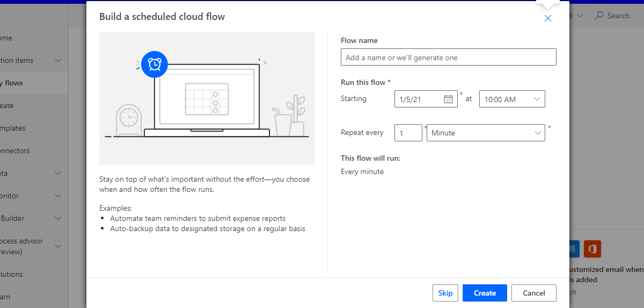Image resolution: width=644 pixels, height=308 pixels.
Task: Click the Repeat every number field
Action: click(408, 133)
